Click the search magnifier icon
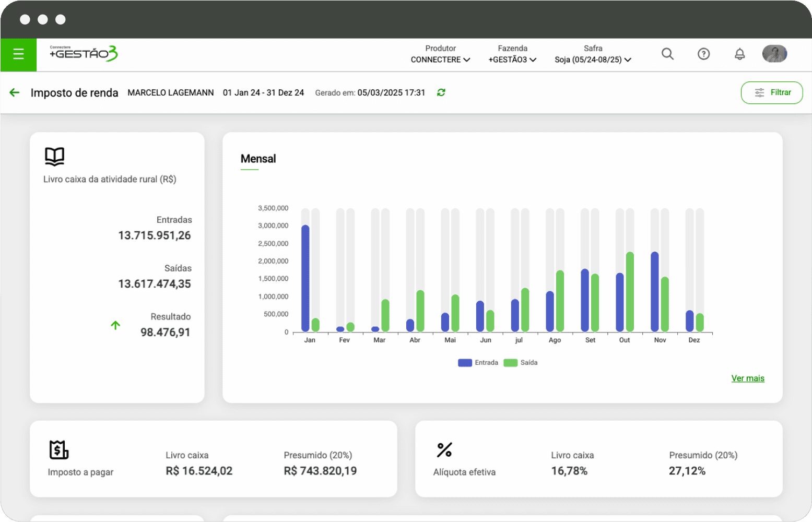The image size is (812, 522). [667, 54]
